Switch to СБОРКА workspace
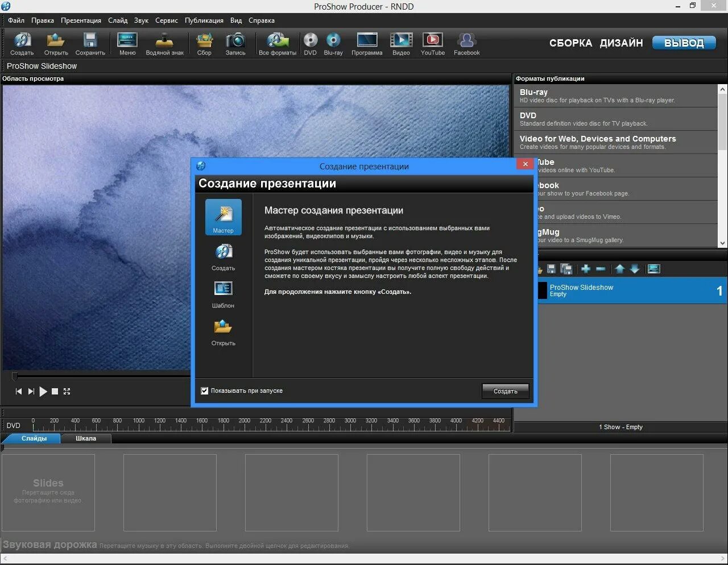Image resolution: width=728 pixels, height=565 pixels. (570, 43)
